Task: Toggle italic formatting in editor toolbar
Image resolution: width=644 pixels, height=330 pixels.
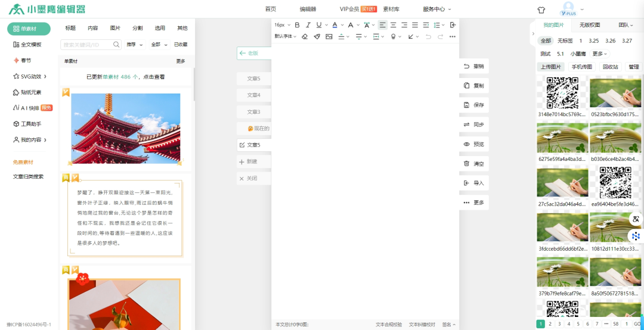Action: pos(308,25)
